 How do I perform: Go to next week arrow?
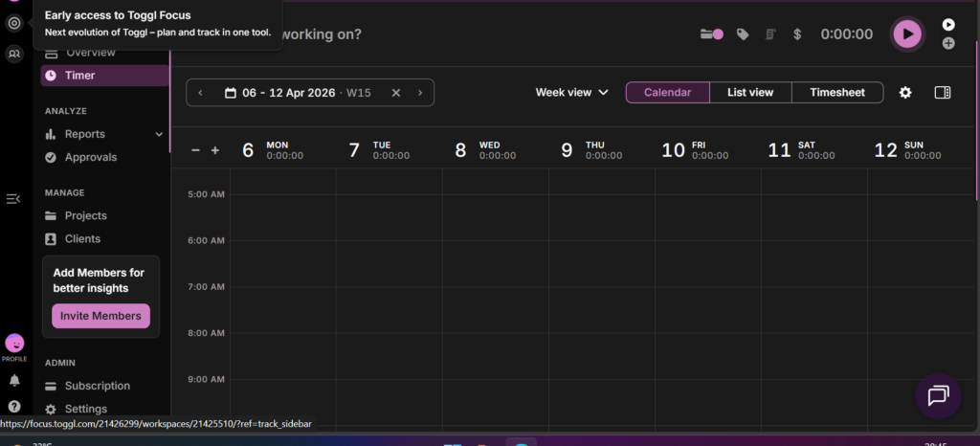(420, 93)
